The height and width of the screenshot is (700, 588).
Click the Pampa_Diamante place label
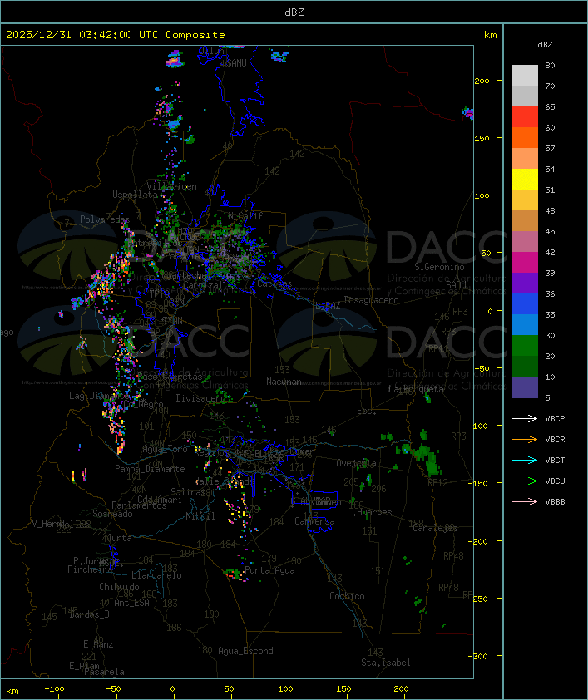pos(150,469)
